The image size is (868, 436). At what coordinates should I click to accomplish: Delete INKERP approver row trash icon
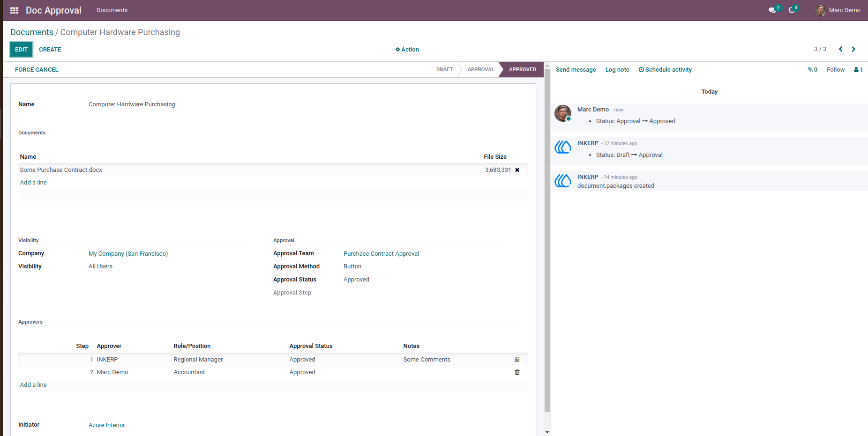click(x=517, y=360)
